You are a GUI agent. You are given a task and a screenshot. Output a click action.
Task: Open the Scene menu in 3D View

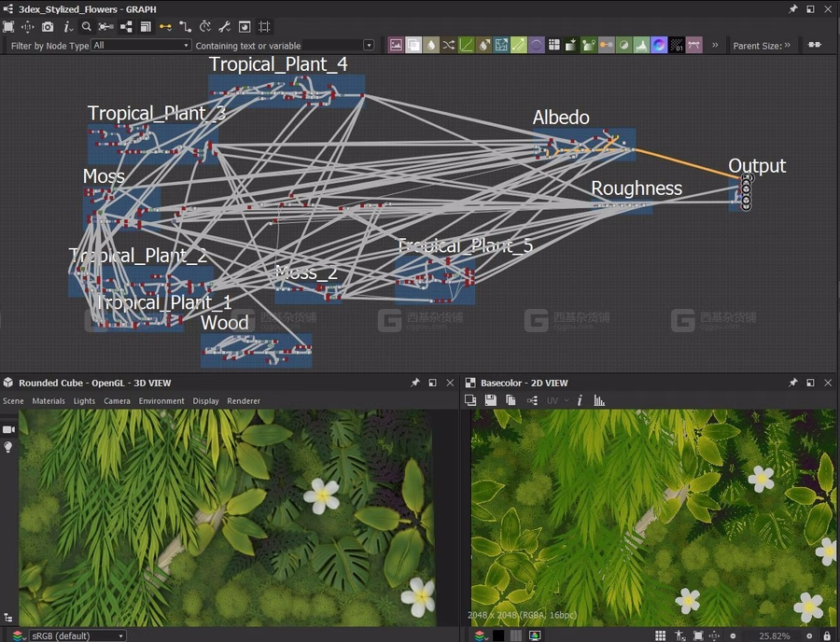tap(13, 400)
